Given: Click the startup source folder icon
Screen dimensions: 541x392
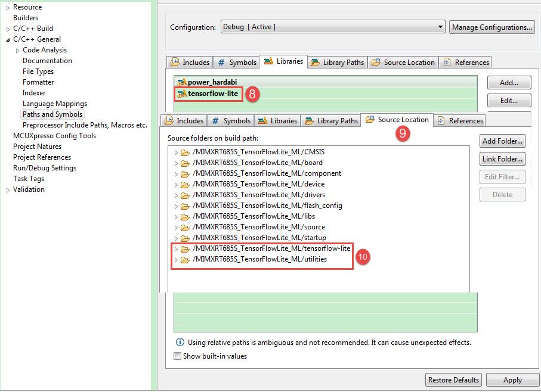Looking at the screenshot, I should pyautogui.click(x=186, y=238).
